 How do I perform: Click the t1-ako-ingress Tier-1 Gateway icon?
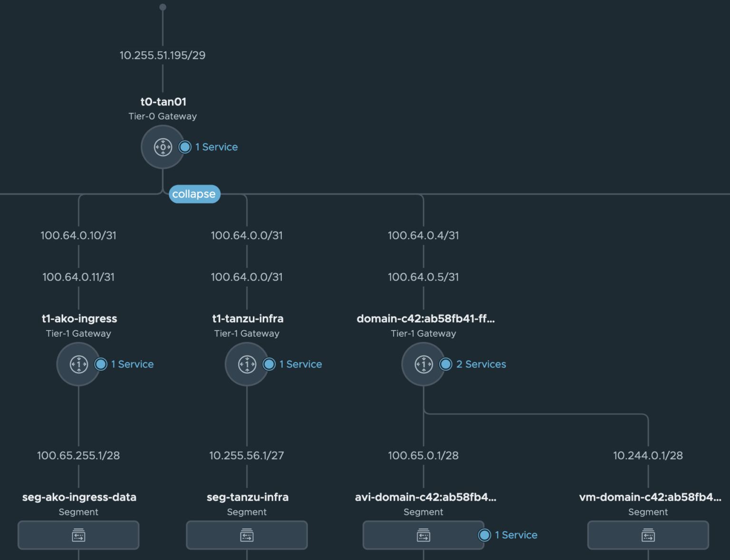[78, 364]
